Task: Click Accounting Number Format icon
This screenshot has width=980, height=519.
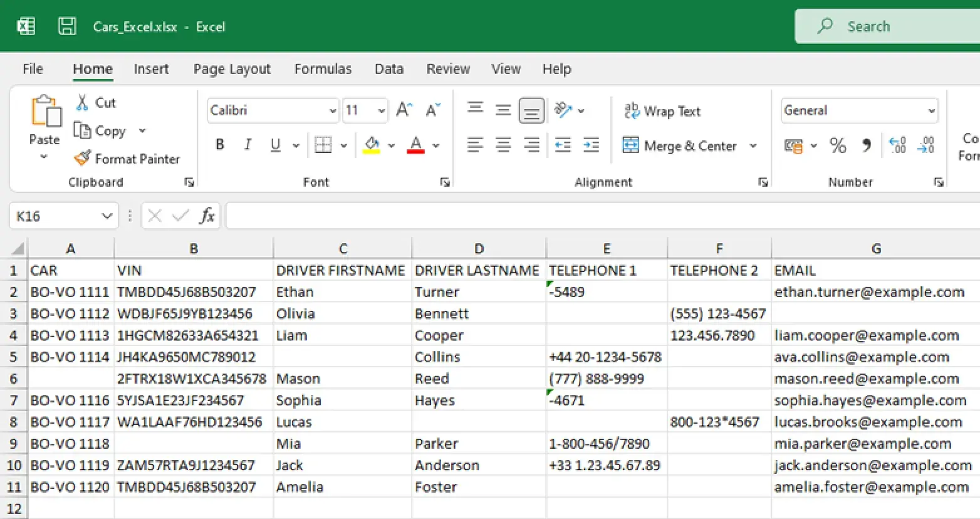Action: [793, 145]
